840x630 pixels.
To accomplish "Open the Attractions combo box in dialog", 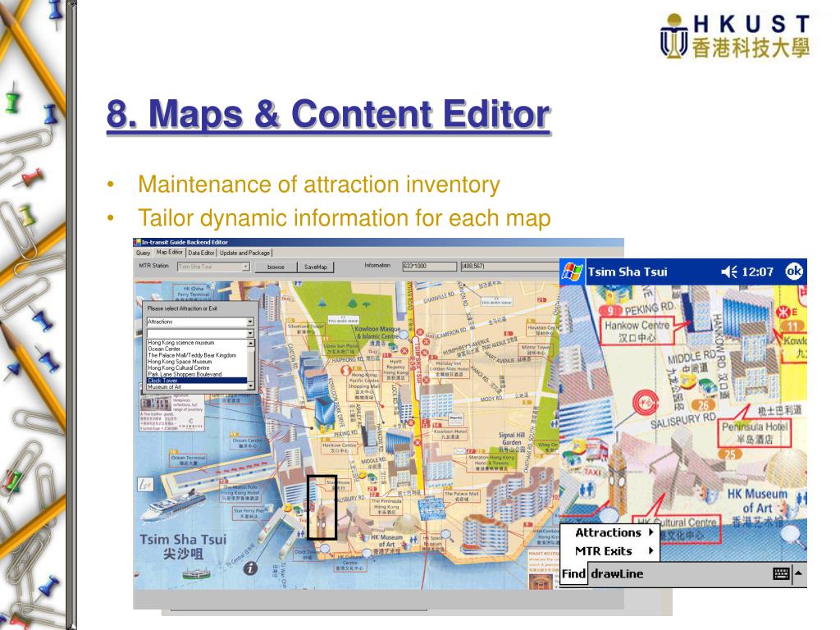I will [200, 322].
